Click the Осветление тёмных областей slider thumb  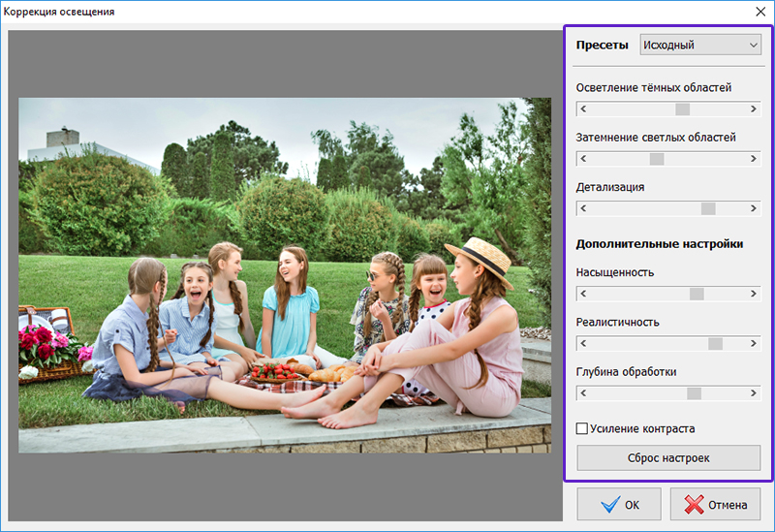(x=683, y=110)
